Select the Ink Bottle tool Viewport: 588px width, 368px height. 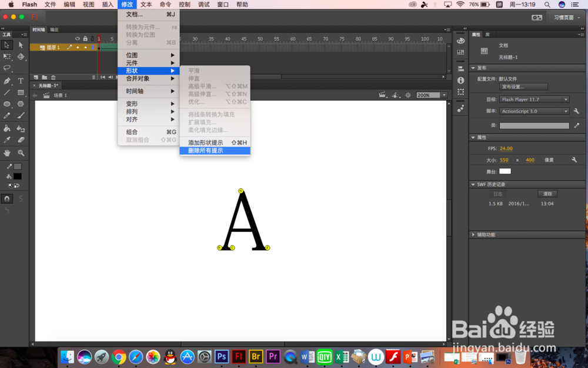(21, 128)
